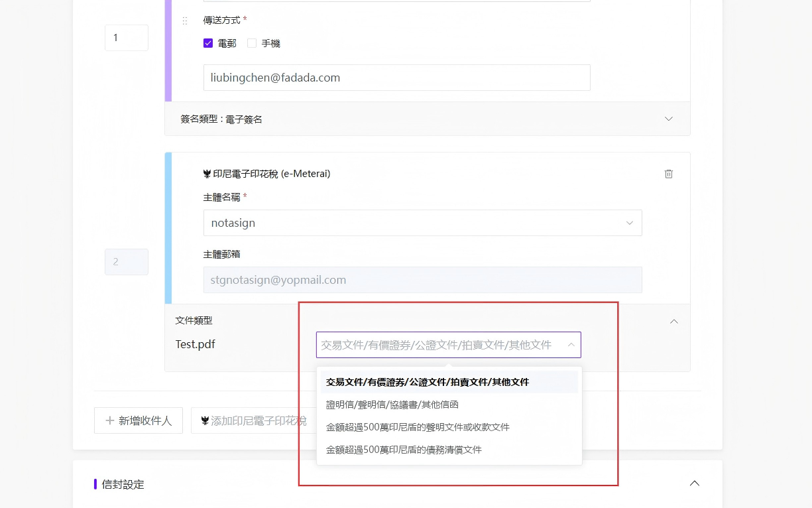Open the notasign 主體名稱 dropdown
This screenshot has height=508, width=812.
pos(422,223)
